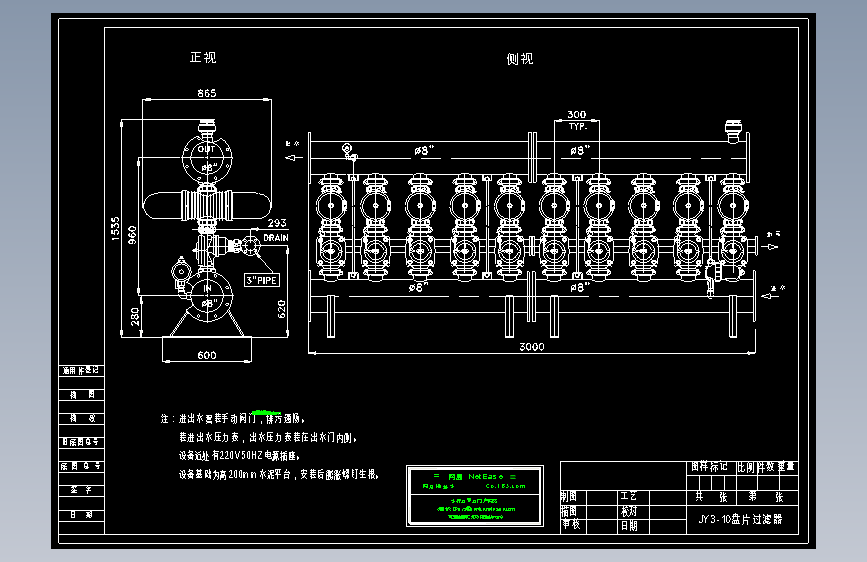Click the DRAIN label
Viewport: 867px width, 562px height.
click(x=276, y=238)
